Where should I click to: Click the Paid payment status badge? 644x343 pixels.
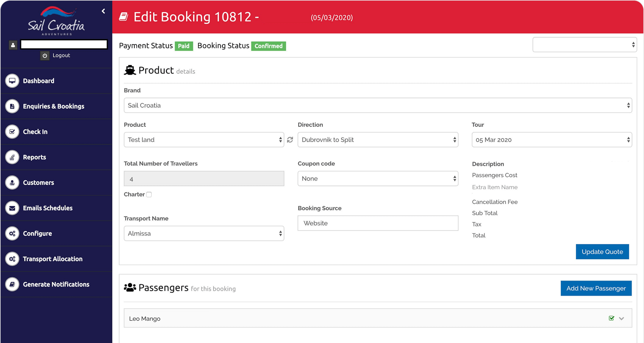184,46
